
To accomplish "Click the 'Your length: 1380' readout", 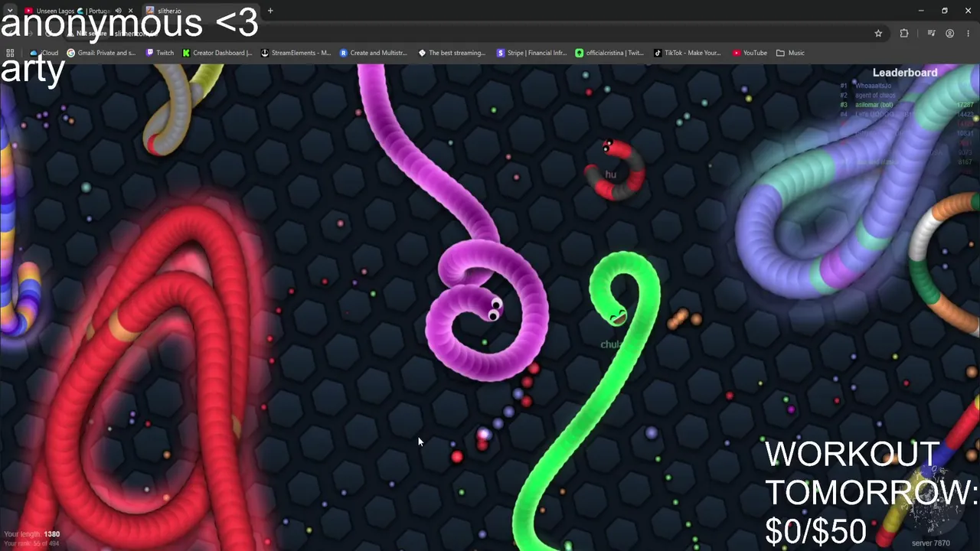I will pos(31,534).
